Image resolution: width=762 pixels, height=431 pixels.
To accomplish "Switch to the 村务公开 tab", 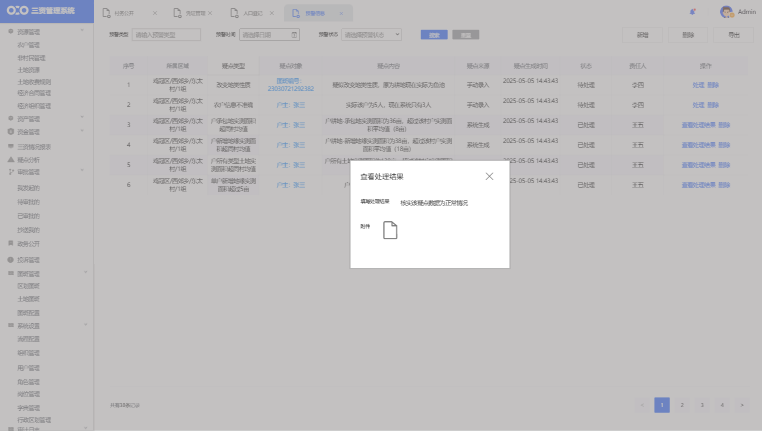I will (x=124, y=13).
